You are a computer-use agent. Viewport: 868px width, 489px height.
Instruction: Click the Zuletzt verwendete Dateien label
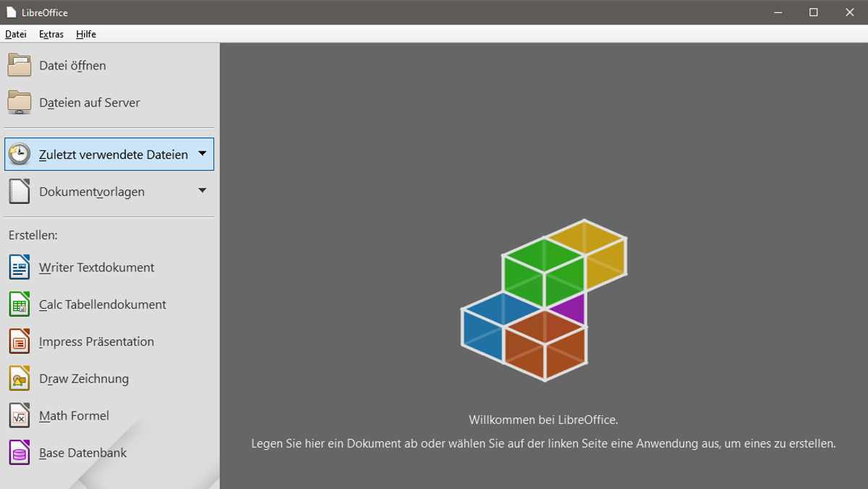tap(114, 155)
